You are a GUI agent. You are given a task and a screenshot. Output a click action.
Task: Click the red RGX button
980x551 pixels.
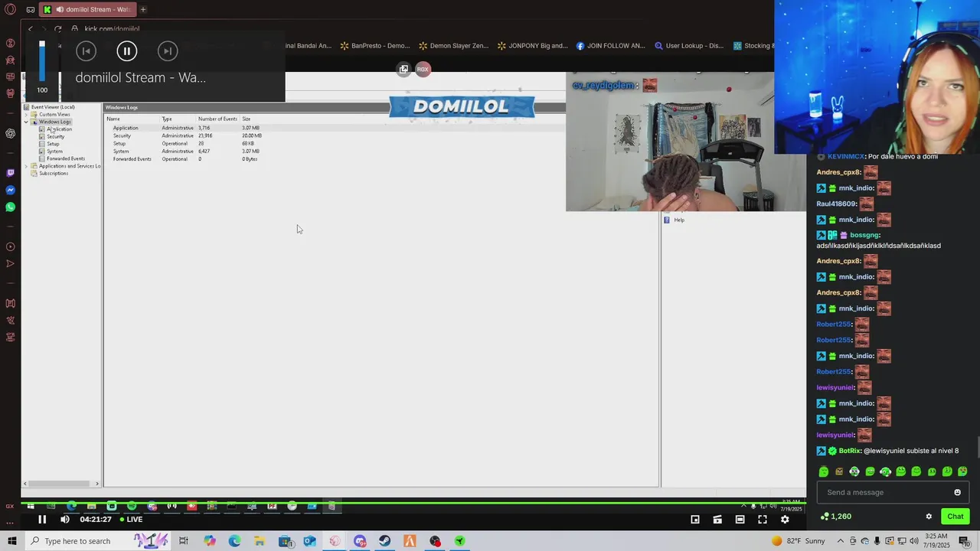coord(423,69)
